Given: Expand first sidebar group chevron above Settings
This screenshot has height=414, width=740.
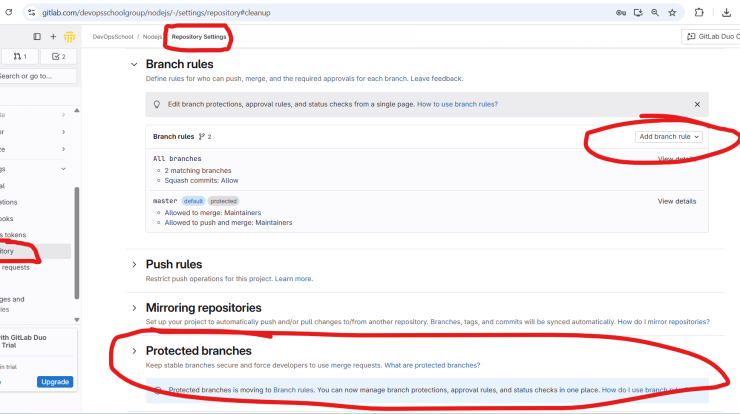Looking at the screenshot, I should [x=63, y=115].
